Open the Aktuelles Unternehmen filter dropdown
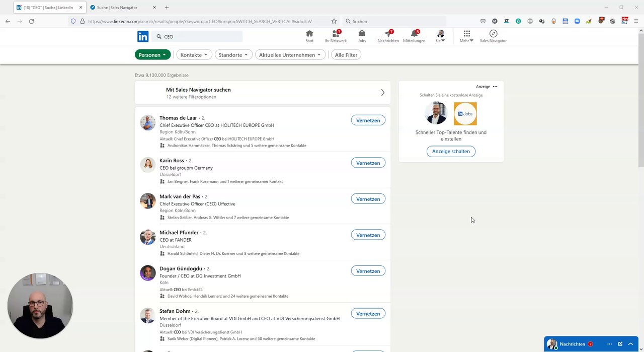The image size is (644, 352). (290, 55)
